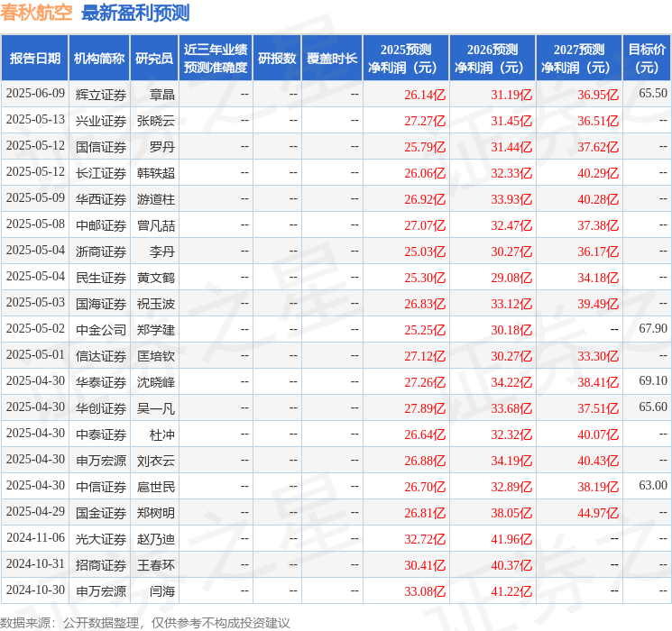Viewport: 672px width, 631px height.
Task: Click the 33.08亿 forecast value
Action: [425, 591]
